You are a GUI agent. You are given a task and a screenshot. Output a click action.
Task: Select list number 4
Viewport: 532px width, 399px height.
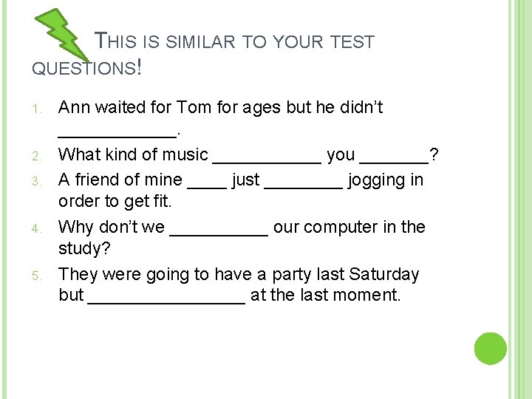[x=37, y=228]
